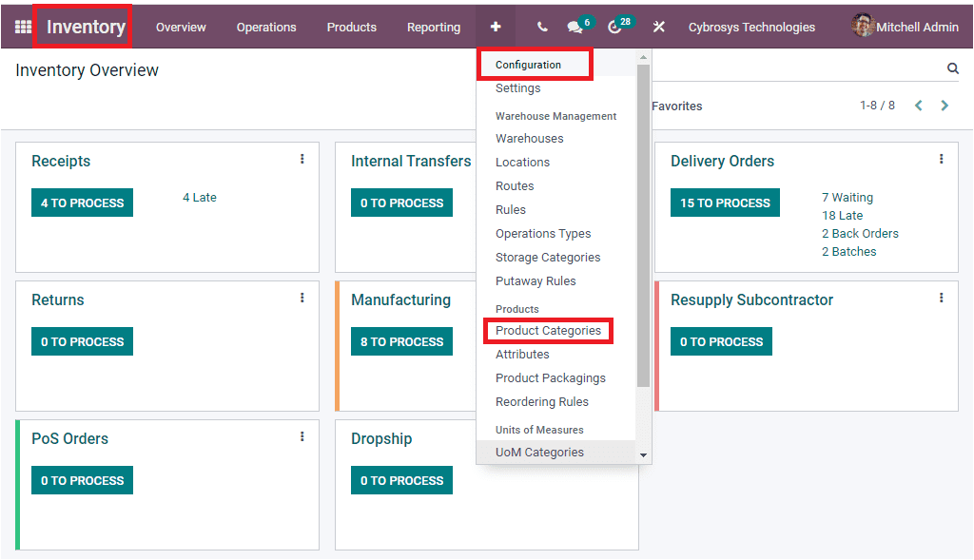
Task: Switch to the Reporting menu
Action: [x=434, y=27]
